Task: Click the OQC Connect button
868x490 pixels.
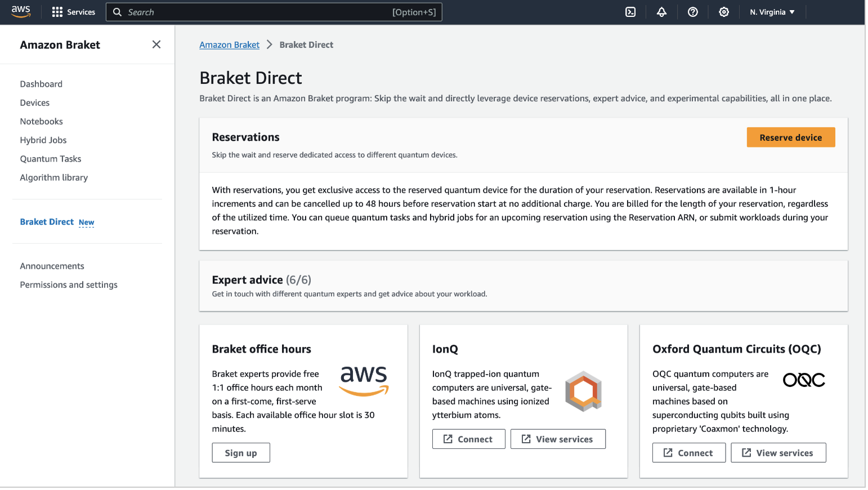Action: click(689, 453)
